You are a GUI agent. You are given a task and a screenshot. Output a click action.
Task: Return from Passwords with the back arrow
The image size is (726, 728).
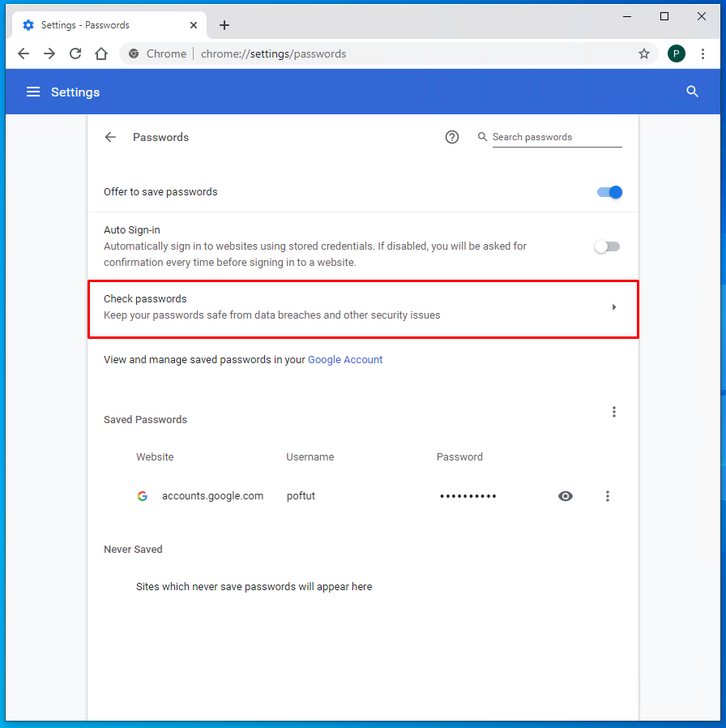110,137
